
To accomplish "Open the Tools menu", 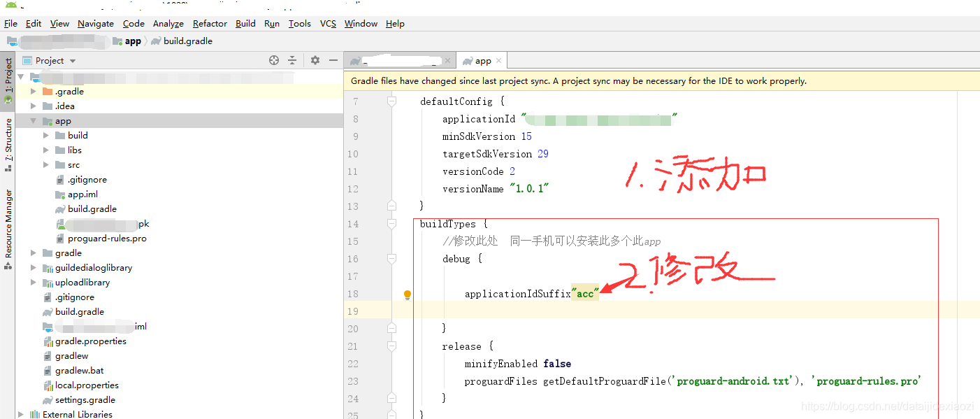I will pos(300,24).
